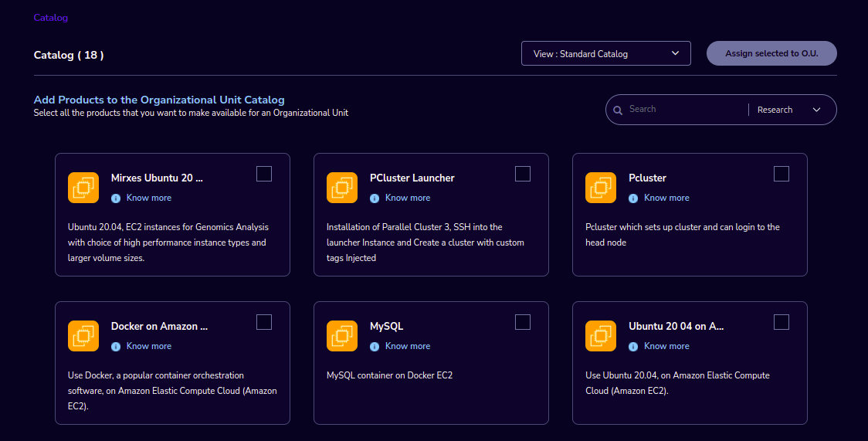Click the Ubuntu 20 04 on A... title

[x=676, y=327]
